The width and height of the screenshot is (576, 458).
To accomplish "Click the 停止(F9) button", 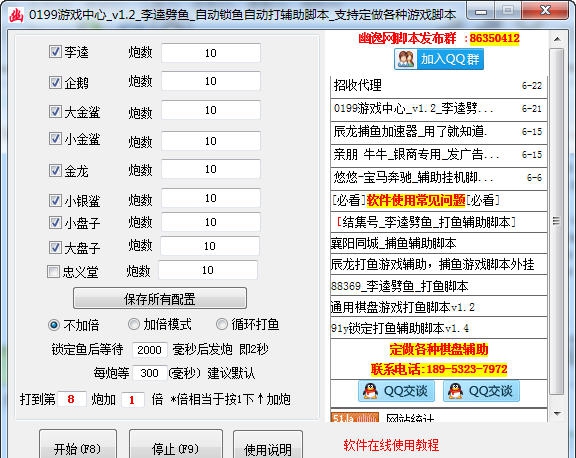I will (x=176, y=444).
